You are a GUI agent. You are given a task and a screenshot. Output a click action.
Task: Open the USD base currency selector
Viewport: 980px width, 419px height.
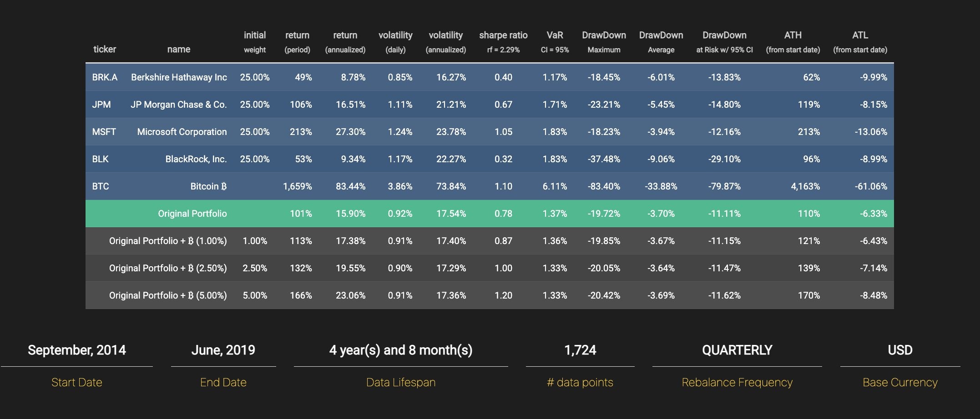[900, 350]
